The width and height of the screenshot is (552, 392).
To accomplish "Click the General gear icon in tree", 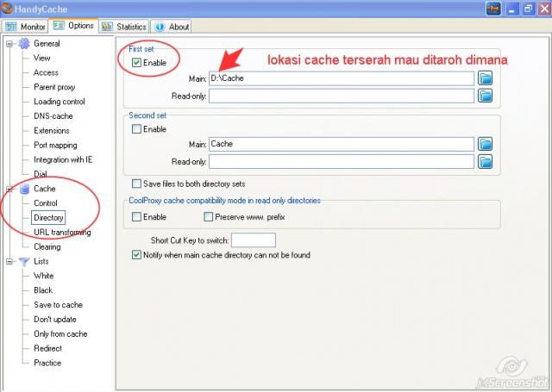I will (x=24, y=44).
